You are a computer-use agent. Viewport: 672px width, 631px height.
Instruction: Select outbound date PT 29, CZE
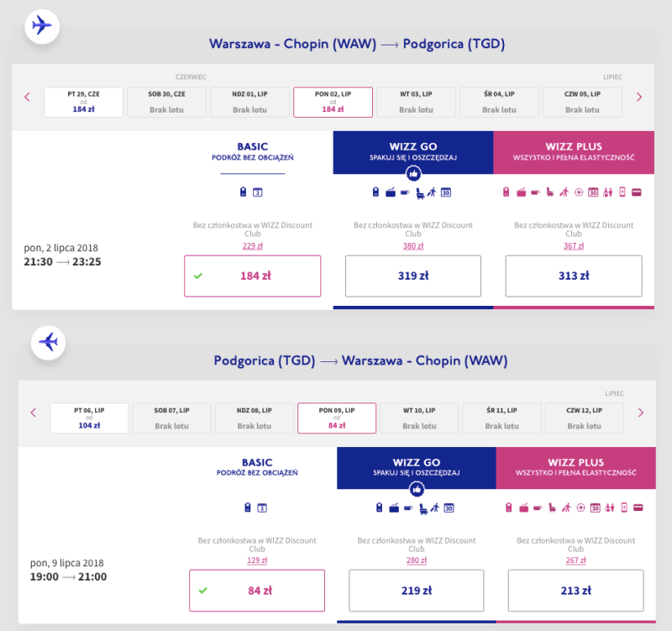83,102
